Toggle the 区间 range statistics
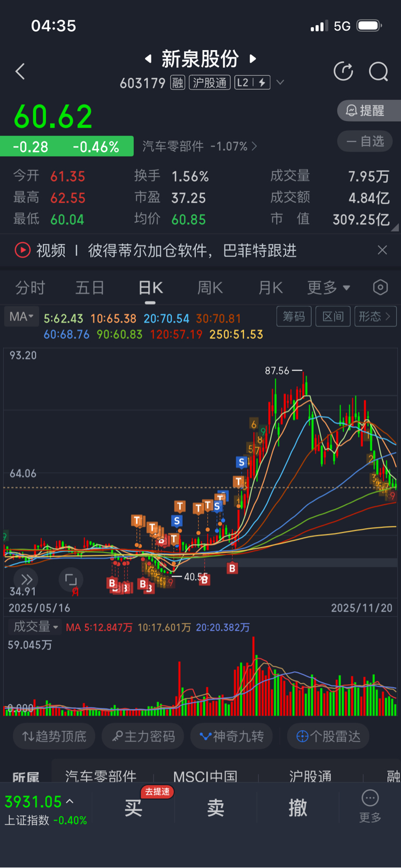This screenshot has width=401, height=868. coord(333,316)
